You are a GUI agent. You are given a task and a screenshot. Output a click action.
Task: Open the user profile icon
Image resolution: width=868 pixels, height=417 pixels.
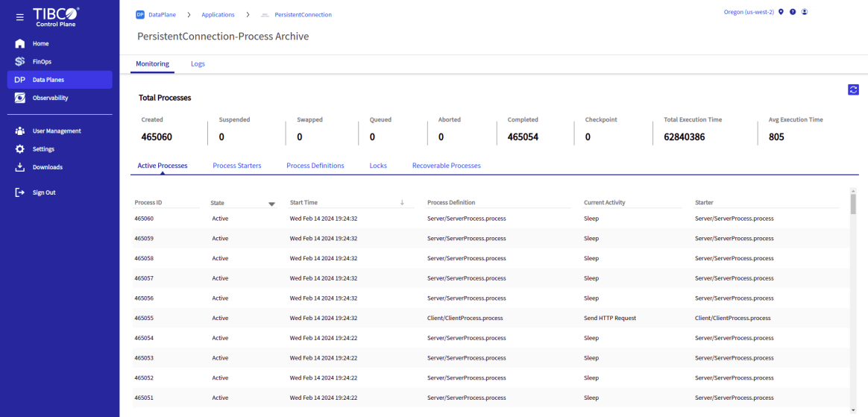[805, 12]
